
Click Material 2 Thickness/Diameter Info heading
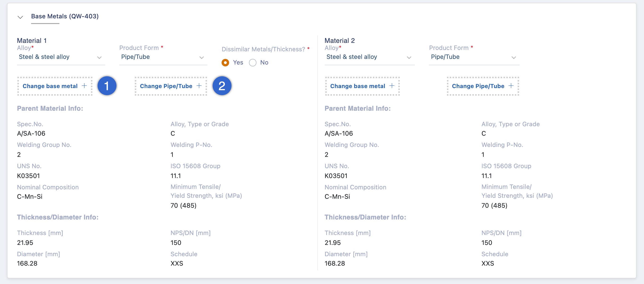(365, 217)
